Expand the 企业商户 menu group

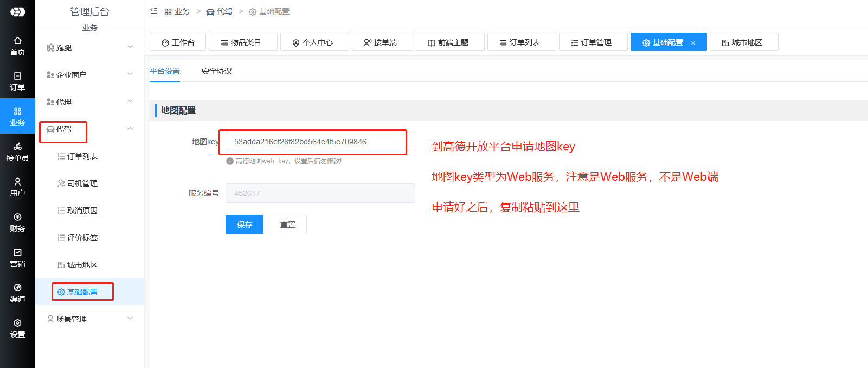pos(89,75)
